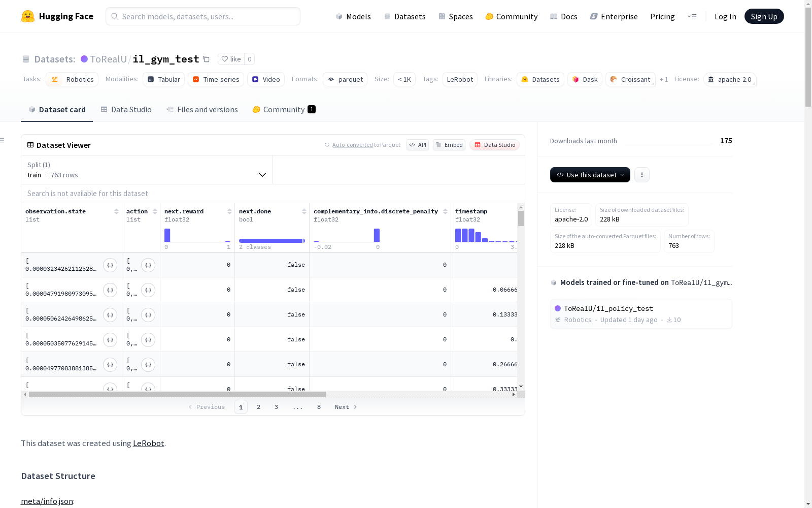Show the +1 more libraries
The width and height of the screenshot is (812, 508).
click(664, 79)
